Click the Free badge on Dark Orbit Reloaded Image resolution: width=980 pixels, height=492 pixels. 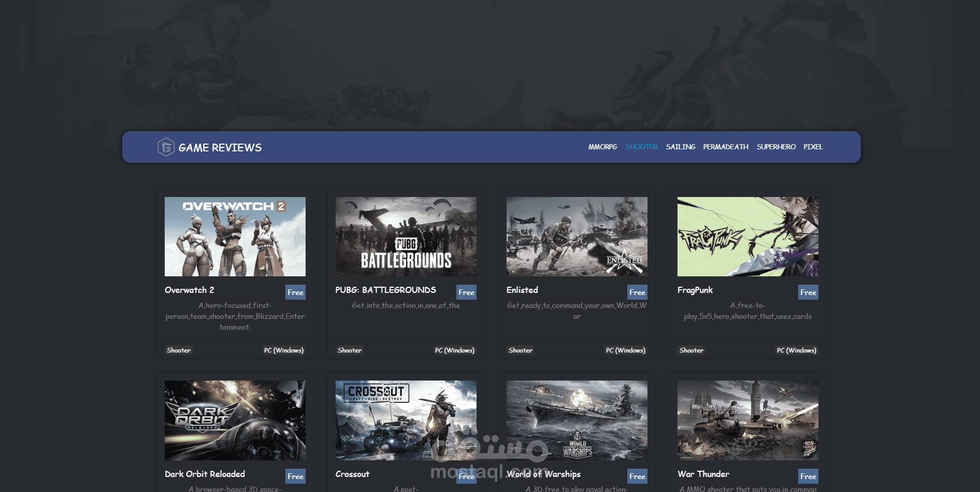(x=295, y=476)
